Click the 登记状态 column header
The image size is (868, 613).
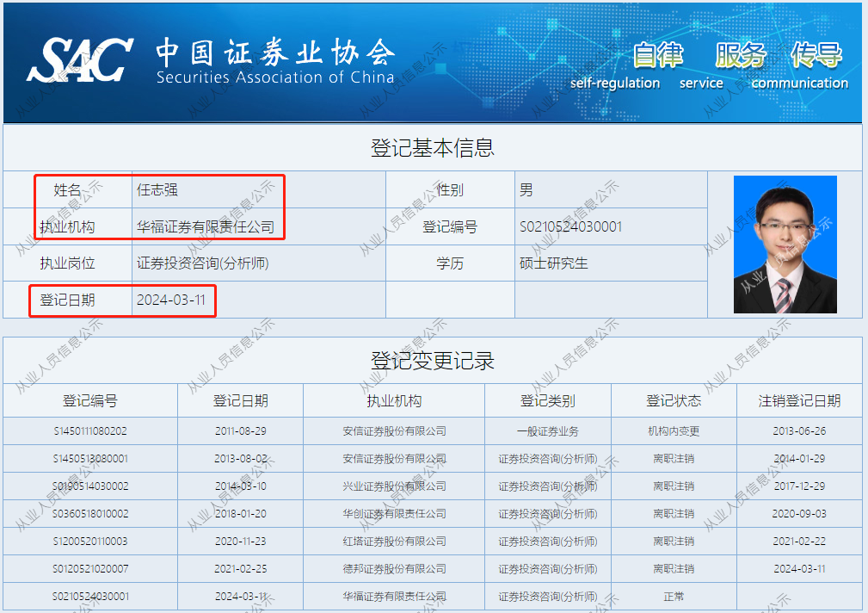[674, 400]
